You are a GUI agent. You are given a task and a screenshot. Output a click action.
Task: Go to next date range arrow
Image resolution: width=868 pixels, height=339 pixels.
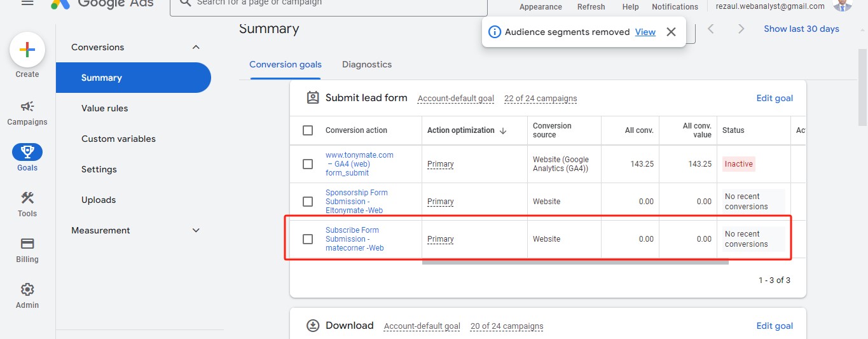[x=741, y=29]
